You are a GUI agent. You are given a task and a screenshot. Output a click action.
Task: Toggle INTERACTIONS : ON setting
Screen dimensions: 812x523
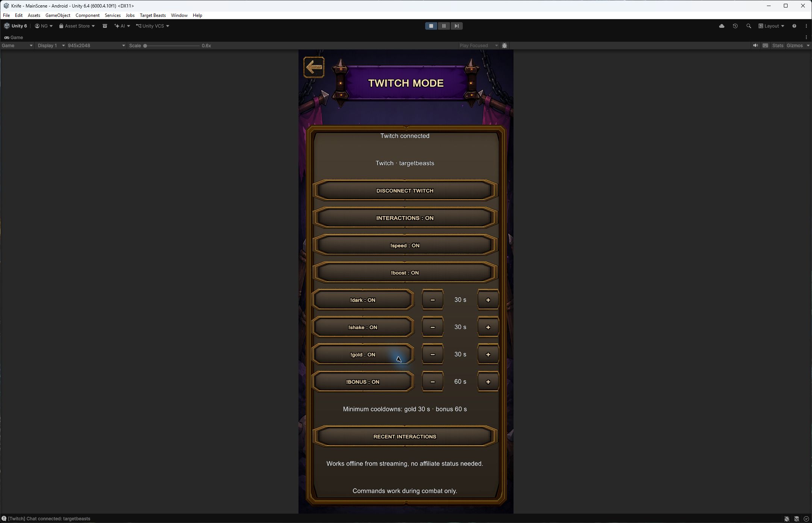click(405, 218)
